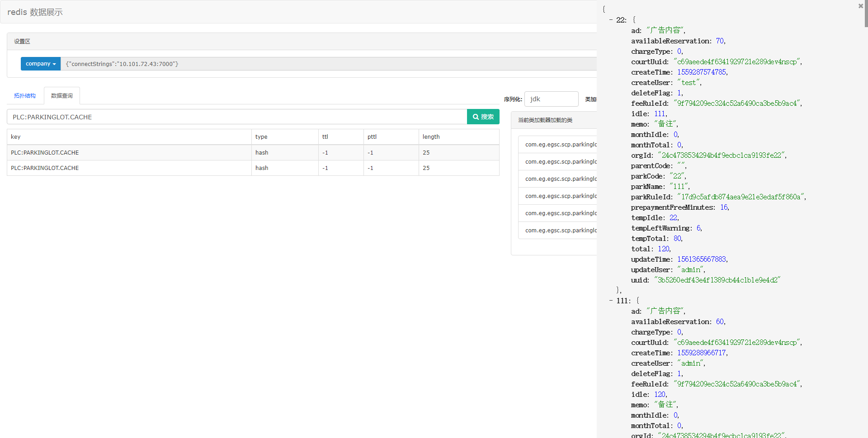Click the PLC:PARKINGLOT.CACHE search input

[237, 117]
